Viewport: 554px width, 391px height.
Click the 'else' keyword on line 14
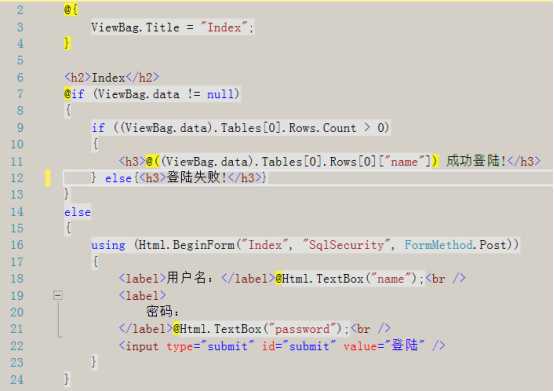tap(77, 212)
